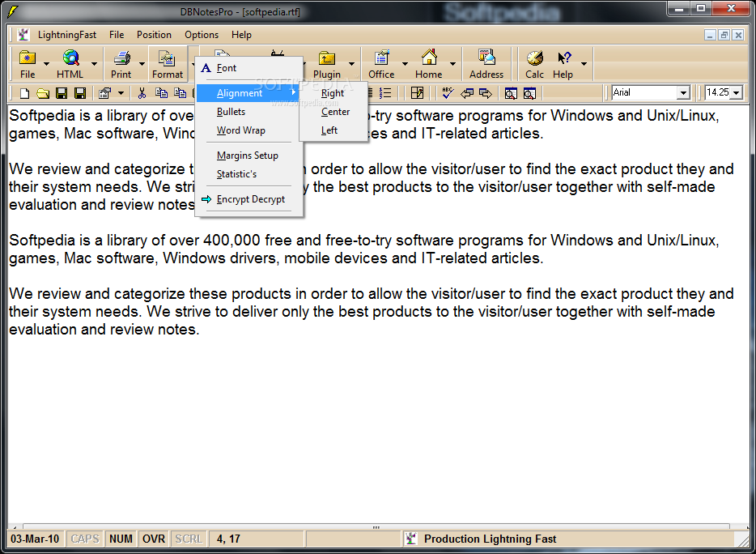
Task: Click the Encrypt Decrypt arrow icon
Action: [206, 198]
